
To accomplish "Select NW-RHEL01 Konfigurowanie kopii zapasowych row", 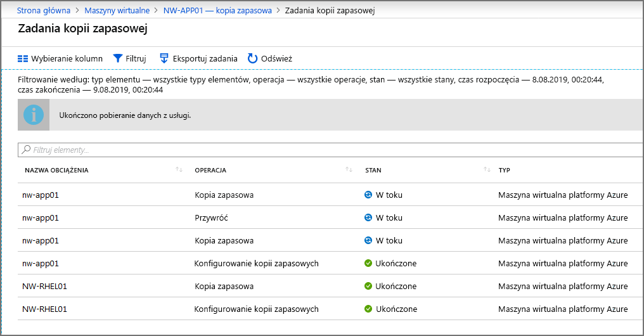I will pyautogui.click(x=330, y=309).
